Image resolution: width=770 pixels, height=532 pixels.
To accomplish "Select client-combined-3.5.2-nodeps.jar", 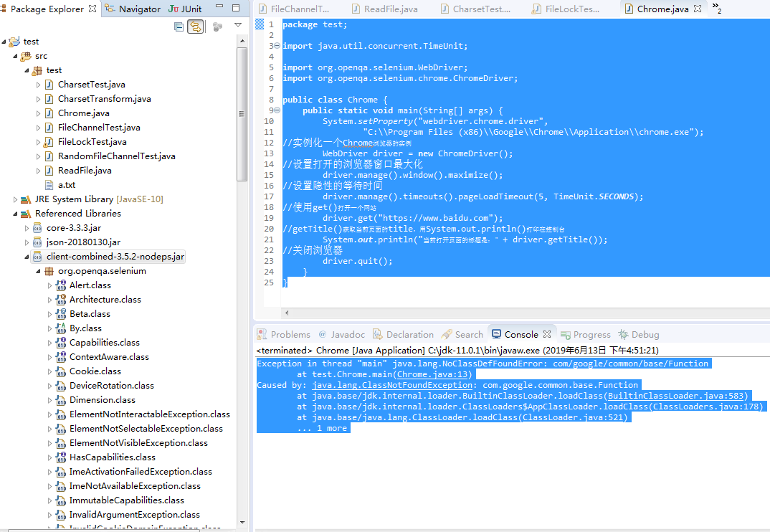I will (x=115, y=257).
